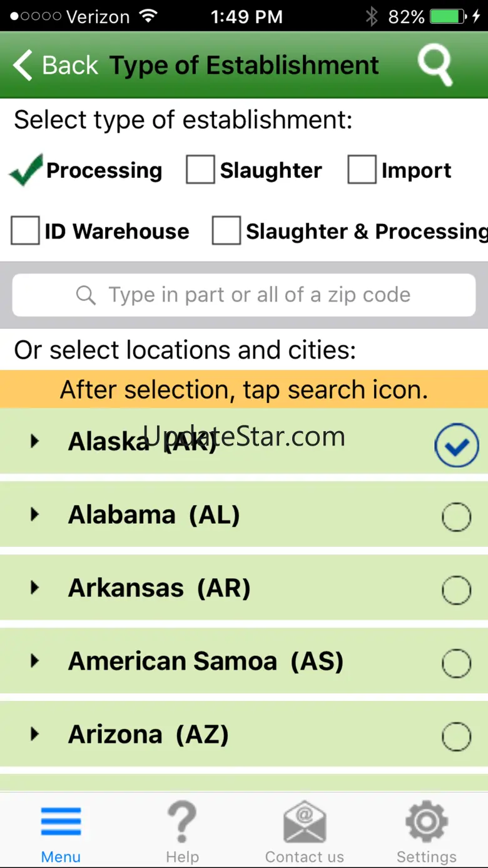This screenshot has width=488, height=868.
Task: Tap the zip code field magnifier icon
Action: pos(86,295)
